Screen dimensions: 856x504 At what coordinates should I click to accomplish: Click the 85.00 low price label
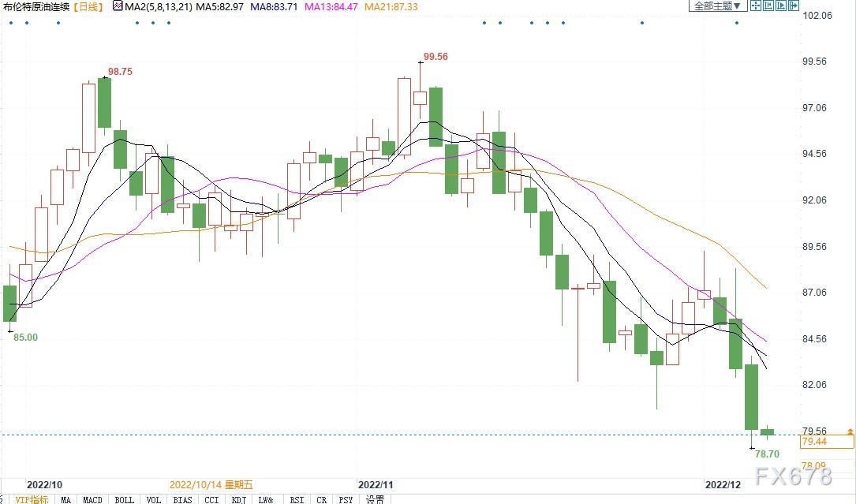pos(26,338)
